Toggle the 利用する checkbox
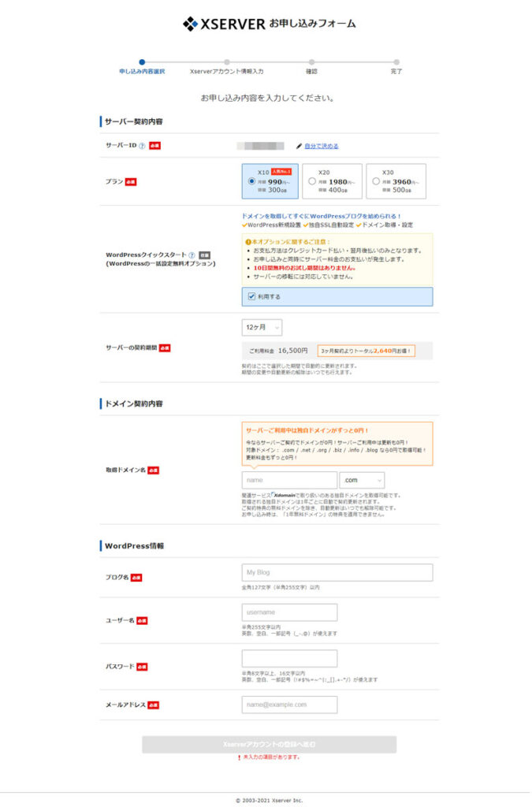532x807 pixels. pos(251,297)
